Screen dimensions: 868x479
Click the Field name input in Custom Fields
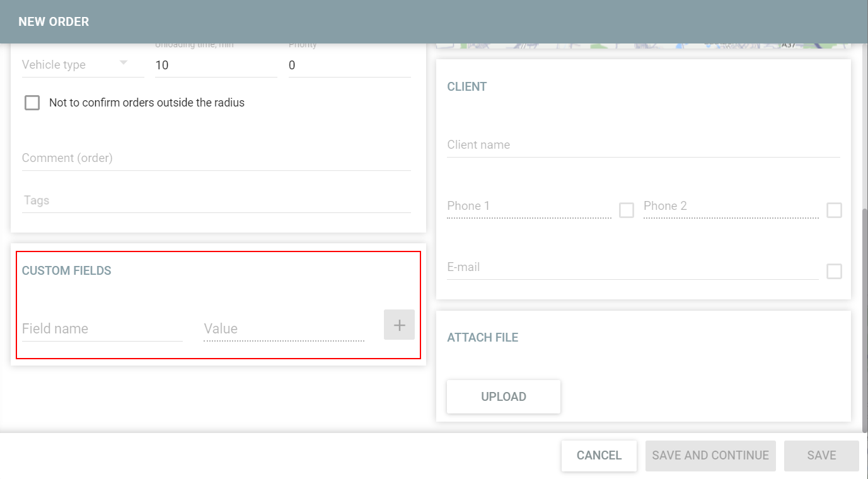click(x=101, y=328)
